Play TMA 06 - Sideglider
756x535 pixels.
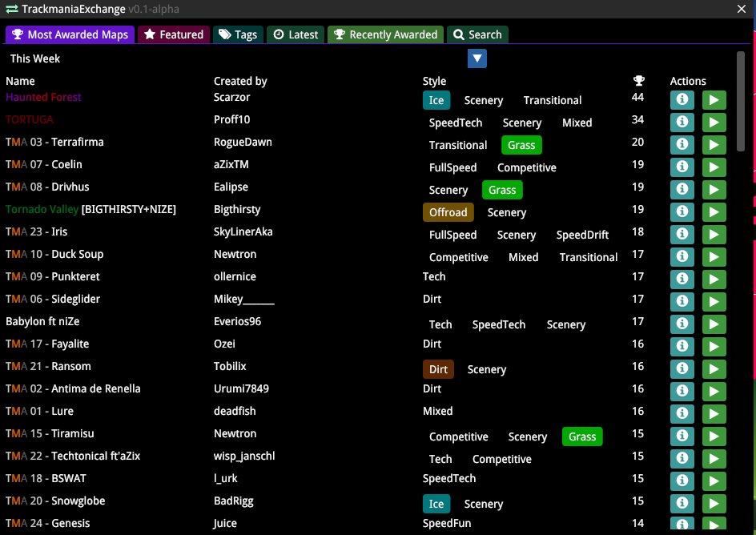[714, 301]
